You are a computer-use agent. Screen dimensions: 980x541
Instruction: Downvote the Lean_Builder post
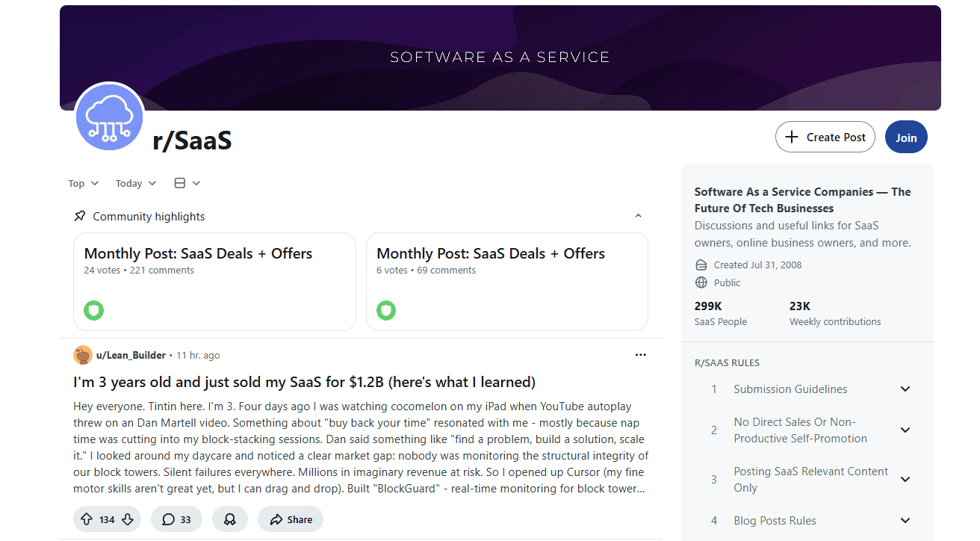click(x=128, y=519)
